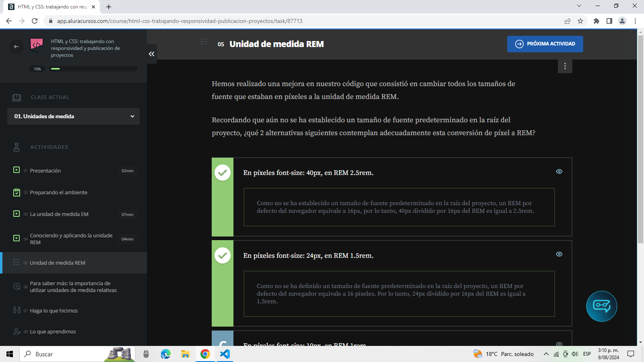Close the HTML y CSS browser tab

(x=93, y=7)
